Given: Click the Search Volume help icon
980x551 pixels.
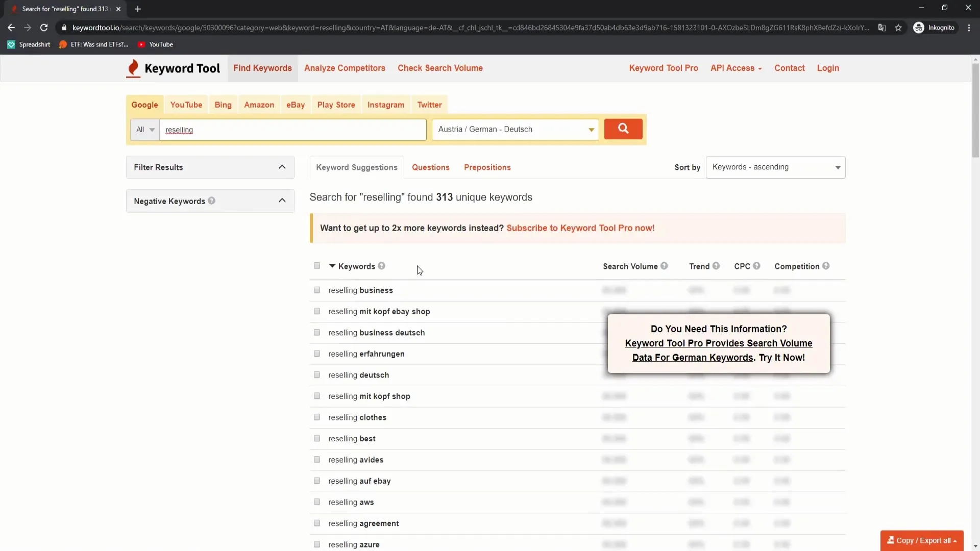Looking at the screenshot, I should click(664, 266).
